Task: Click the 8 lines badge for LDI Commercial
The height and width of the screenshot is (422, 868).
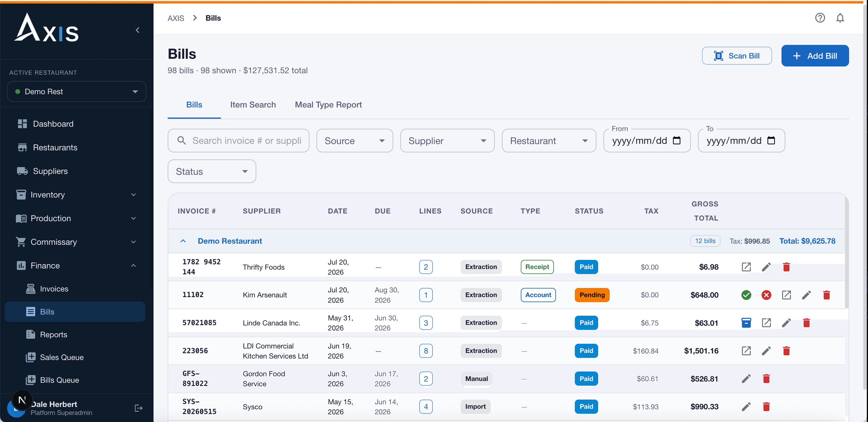Action: tap(425, 351)
